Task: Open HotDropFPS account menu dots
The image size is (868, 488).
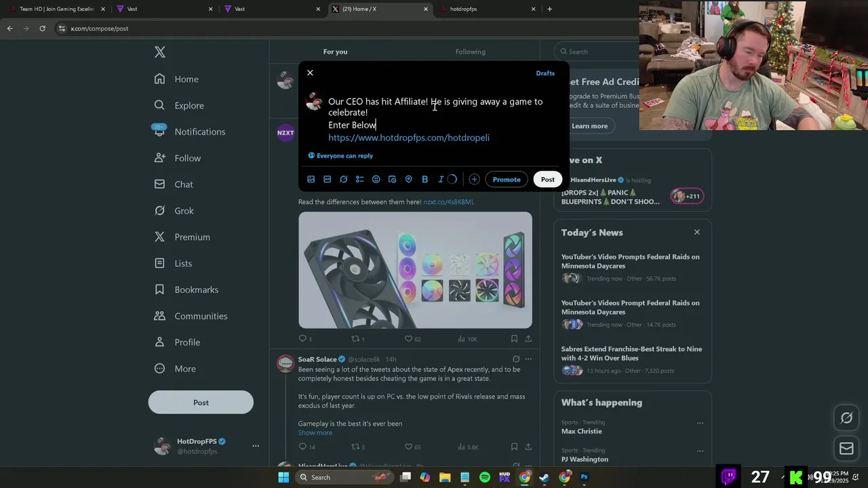Action: tap(256, 446)
